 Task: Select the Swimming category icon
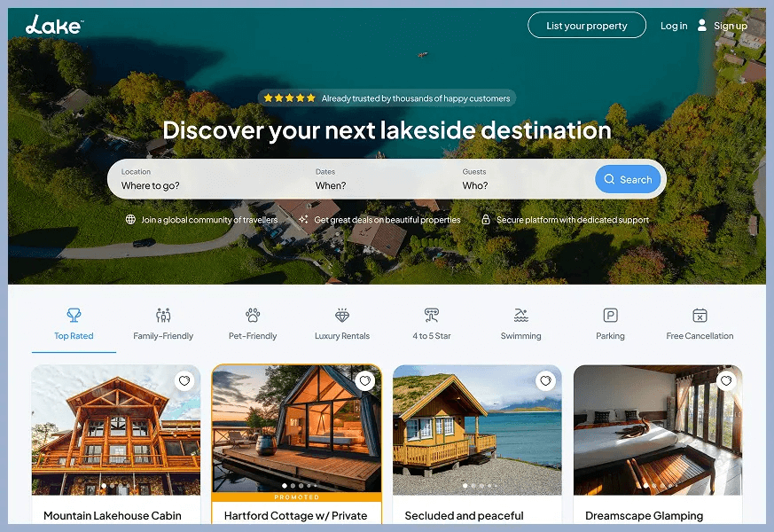pyautogui.click(x=520, y=315)
